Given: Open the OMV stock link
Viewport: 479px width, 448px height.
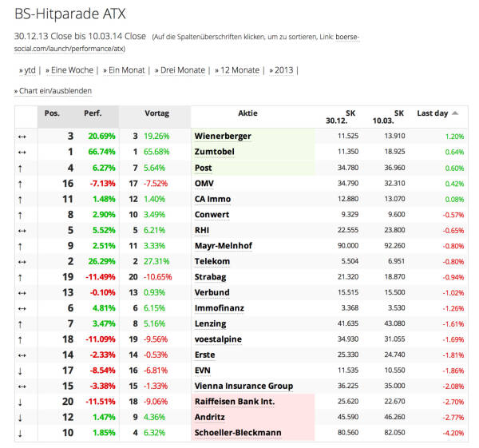Looking at the screenshot, I should click(x=204, y=184).
